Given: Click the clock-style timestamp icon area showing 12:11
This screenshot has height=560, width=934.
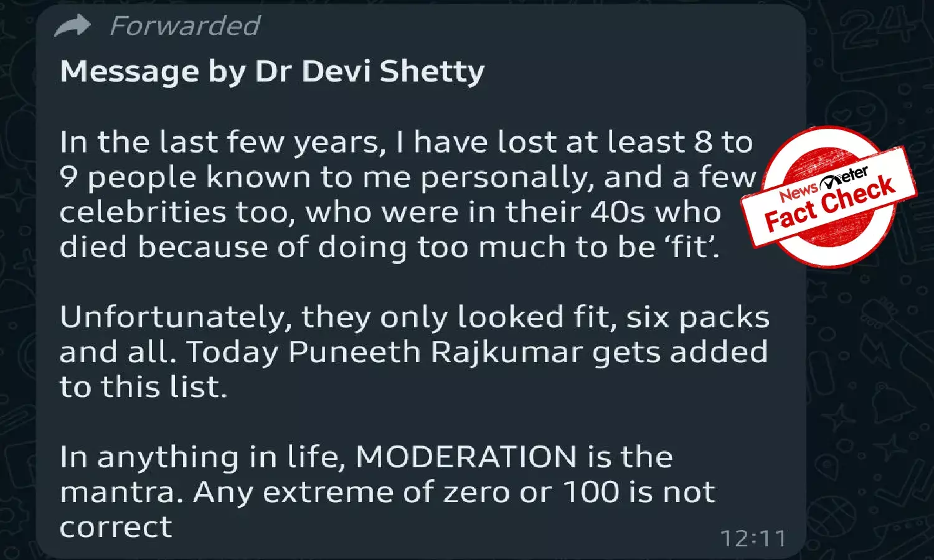Looking at the screenshot, I should pos(752,538).
